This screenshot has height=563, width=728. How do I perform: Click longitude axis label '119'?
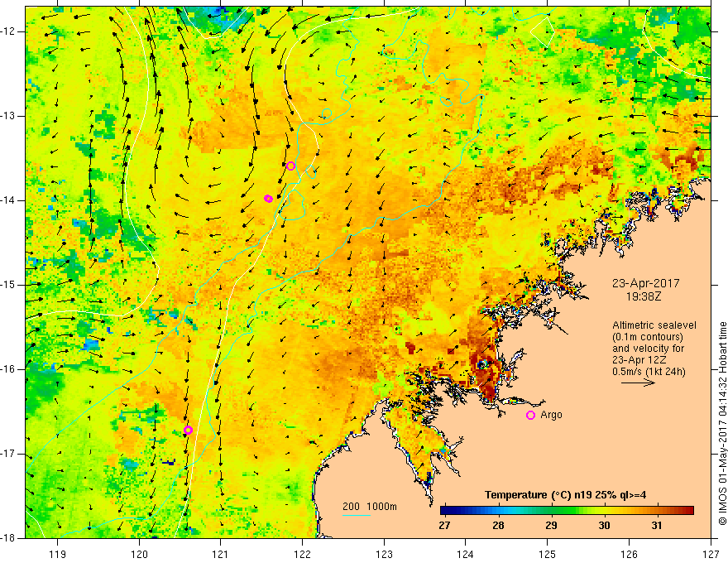tap(58, 555)
